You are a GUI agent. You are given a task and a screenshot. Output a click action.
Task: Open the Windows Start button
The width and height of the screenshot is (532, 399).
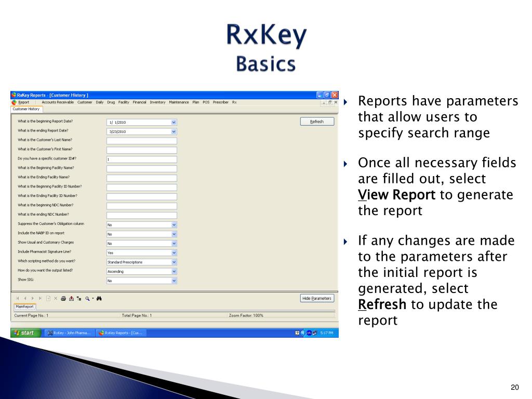pos(26,333)
